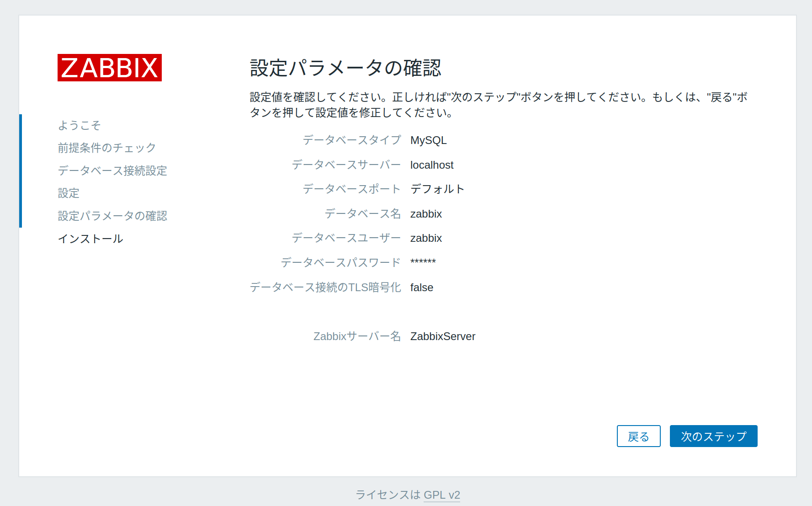Click the MySQL database type value
Viewport: 812px width, 506px height.
tap(429, 140)
